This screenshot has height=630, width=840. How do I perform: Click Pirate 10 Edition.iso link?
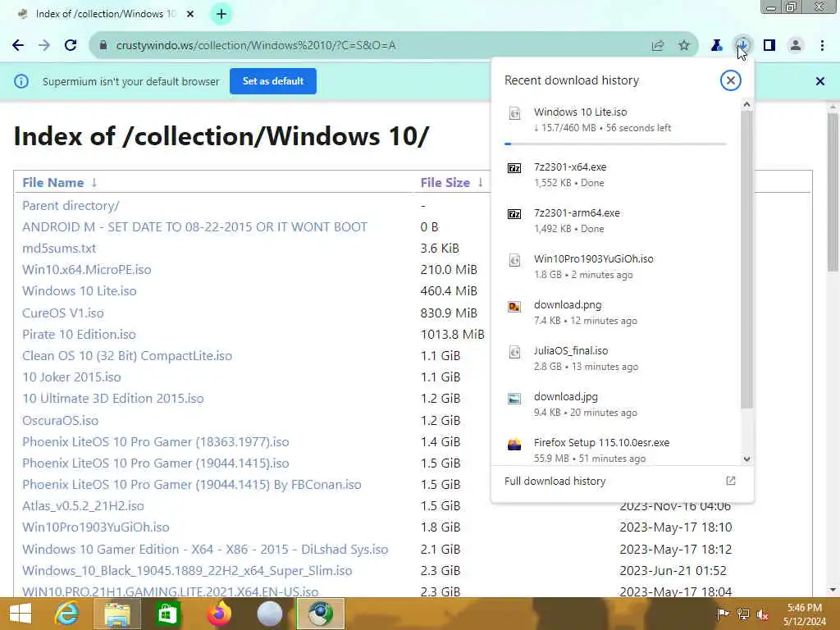pyautogui.click(x=79, y=335)
